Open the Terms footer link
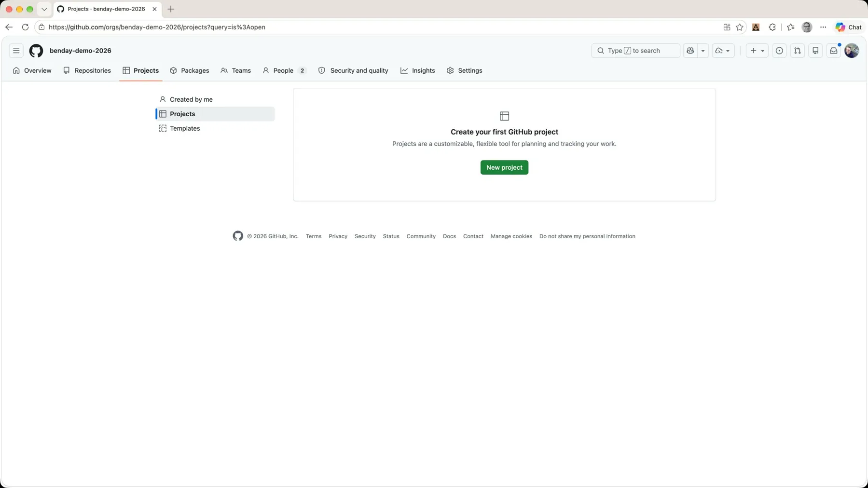 (x=314, y=236)
